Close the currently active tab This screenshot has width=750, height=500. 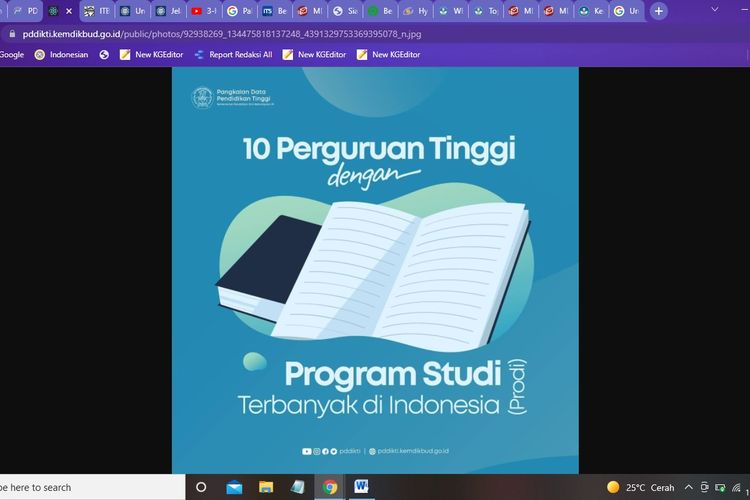pyautogui.click(x=69, y=11)
